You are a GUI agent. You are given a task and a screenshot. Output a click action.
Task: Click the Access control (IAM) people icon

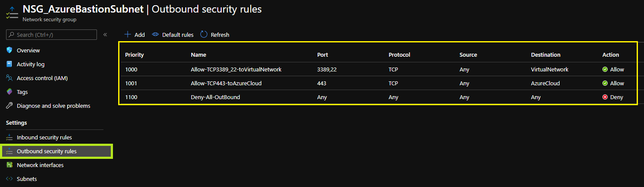tap(10, 78)
